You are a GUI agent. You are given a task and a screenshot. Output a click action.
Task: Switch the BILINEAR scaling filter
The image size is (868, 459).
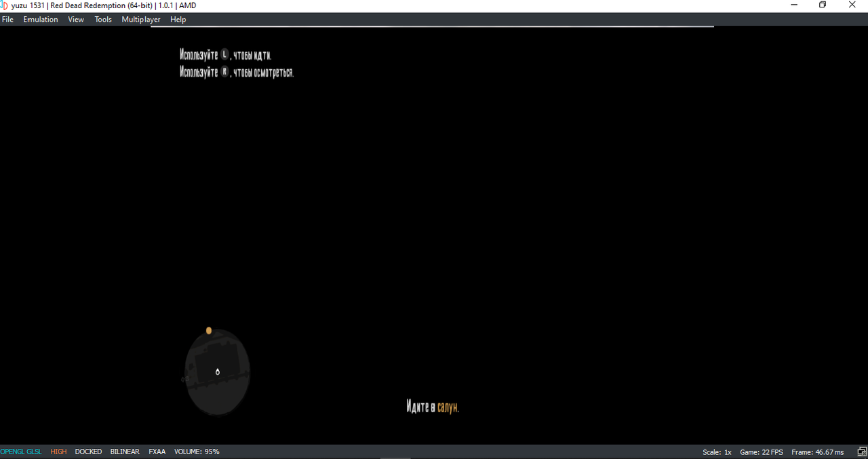(x=125, y=452)
